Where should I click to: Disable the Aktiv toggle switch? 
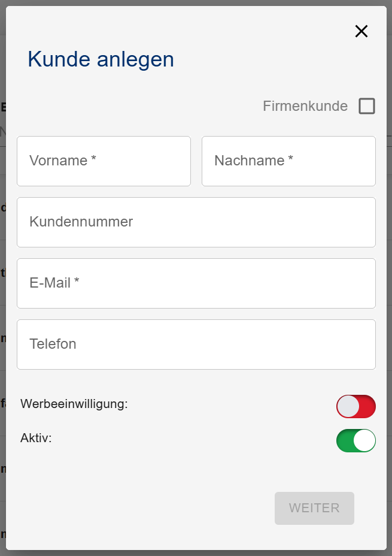356,440
